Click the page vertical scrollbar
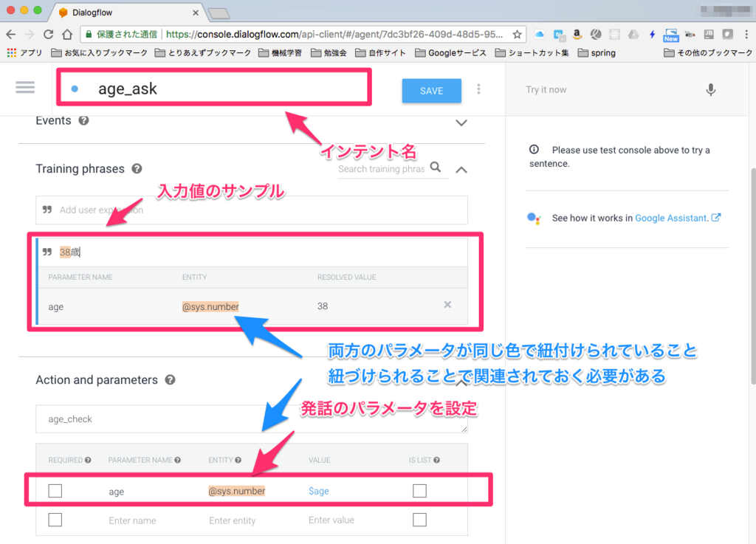This screenshot has width=756, height=544. (752, 275)
